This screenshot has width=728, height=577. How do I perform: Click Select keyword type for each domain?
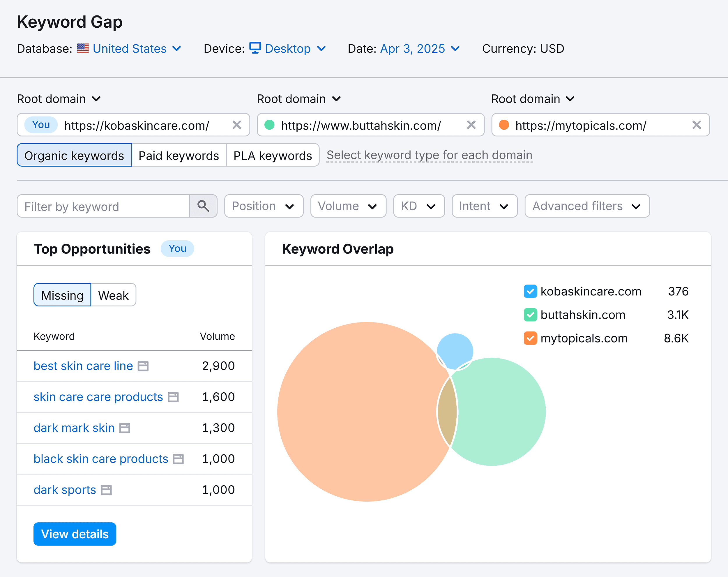tap(430, 155)
